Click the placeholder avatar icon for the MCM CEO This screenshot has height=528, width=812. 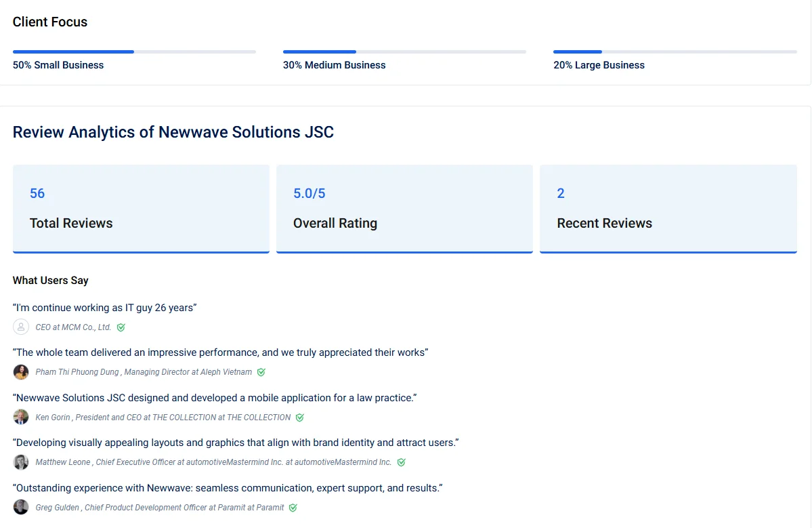tap(20, 327)
